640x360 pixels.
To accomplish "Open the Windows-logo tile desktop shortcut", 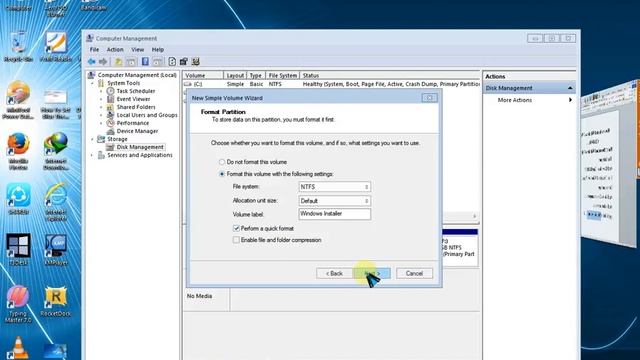I will (18, 249).
